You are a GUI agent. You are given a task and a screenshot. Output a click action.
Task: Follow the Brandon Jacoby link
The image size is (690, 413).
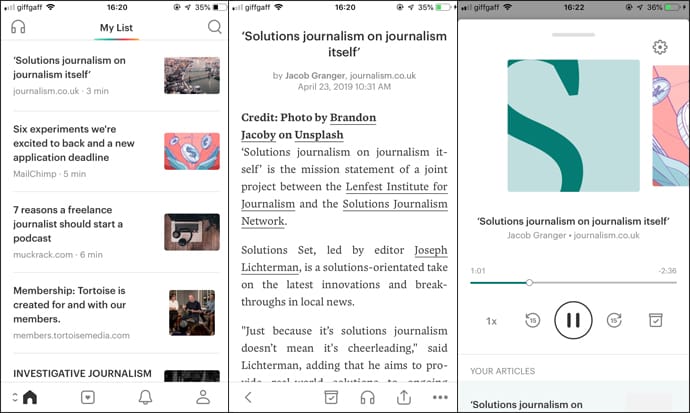point(308,126)
